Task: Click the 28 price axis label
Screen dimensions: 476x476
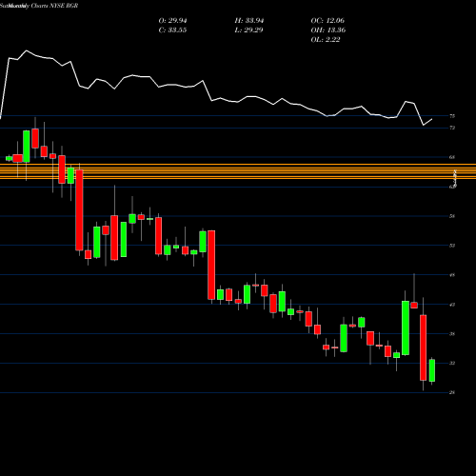Action: click(452, 392)
